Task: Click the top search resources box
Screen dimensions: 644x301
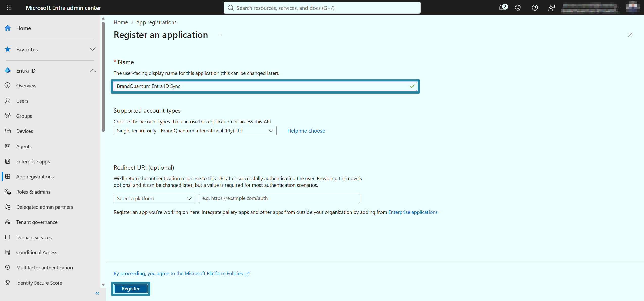Action: point(322,8)
